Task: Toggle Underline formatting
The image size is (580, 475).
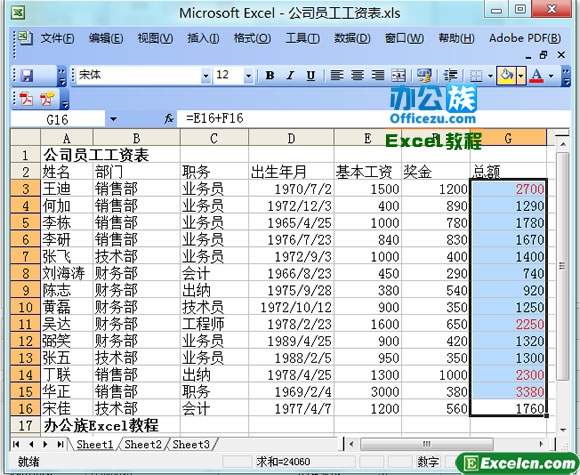Action: click(x=311, y=75)
